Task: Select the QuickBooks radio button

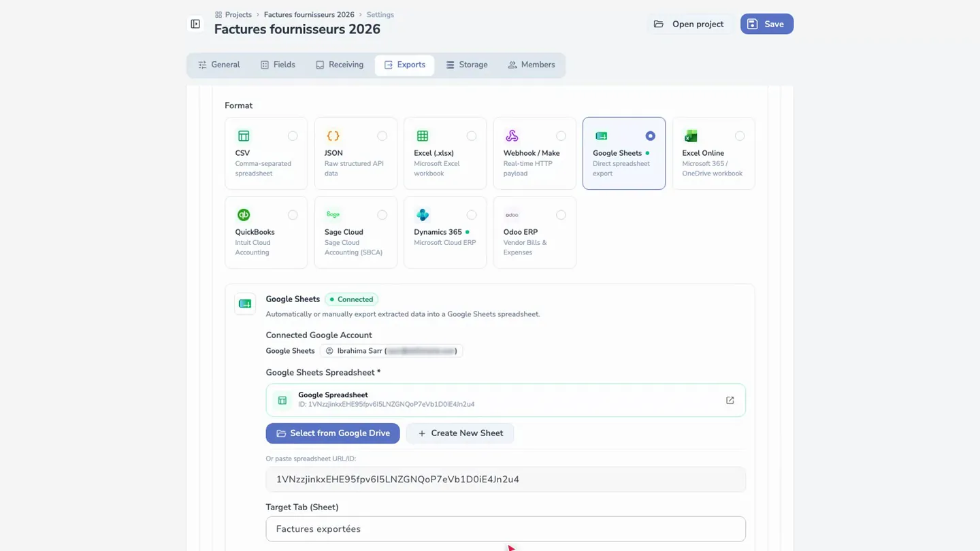Action: (293, 215)
